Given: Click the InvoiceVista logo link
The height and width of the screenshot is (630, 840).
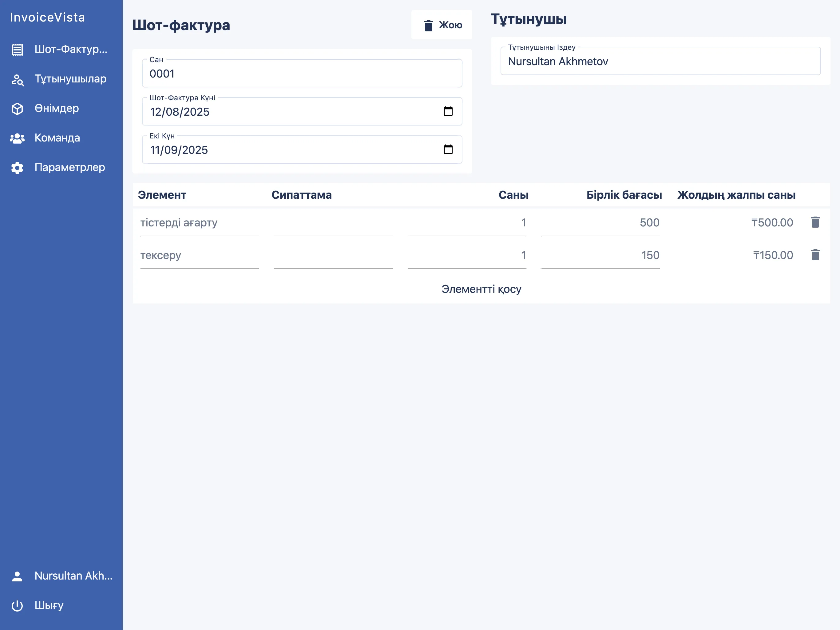Looking at the screenshot, I should click(47, 18).
